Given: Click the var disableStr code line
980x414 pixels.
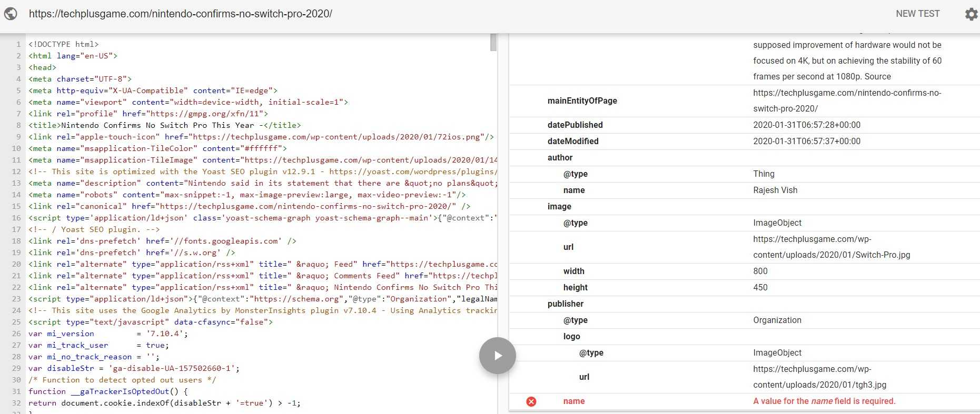Looking at the screenshot, I should click(x=134, y=368).
